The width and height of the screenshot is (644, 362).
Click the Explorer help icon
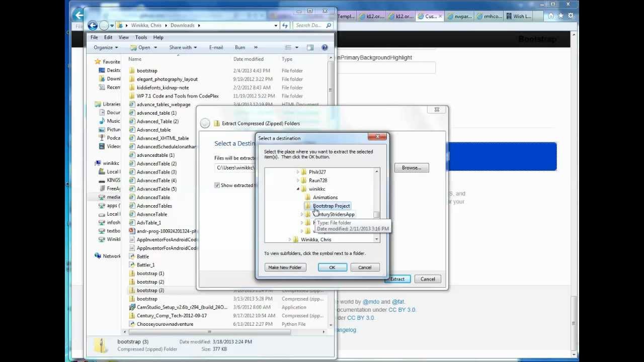click(x=325, y=48)
